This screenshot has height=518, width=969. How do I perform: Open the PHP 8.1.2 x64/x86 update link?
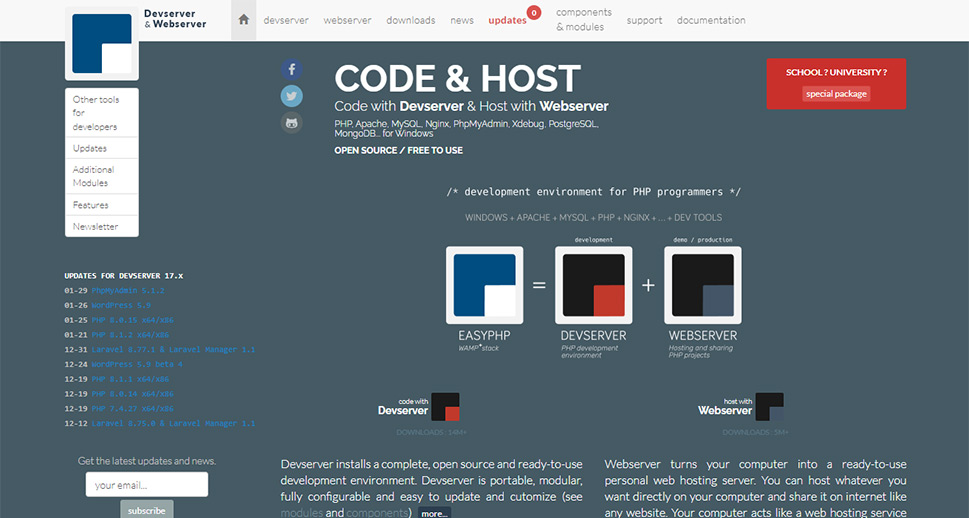[x=130, y=335]
